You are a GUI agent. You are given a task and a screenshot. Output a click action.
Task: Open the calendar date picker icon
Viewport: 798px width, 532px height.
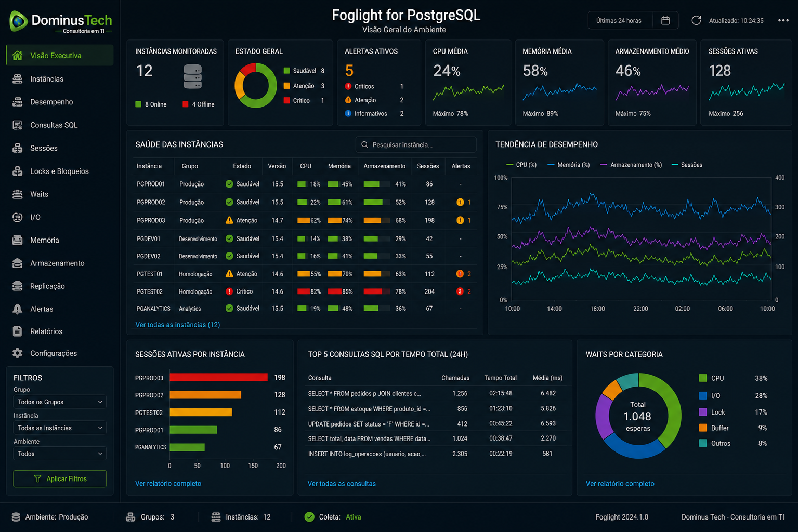pyautogui.click(x=665, y=20)
